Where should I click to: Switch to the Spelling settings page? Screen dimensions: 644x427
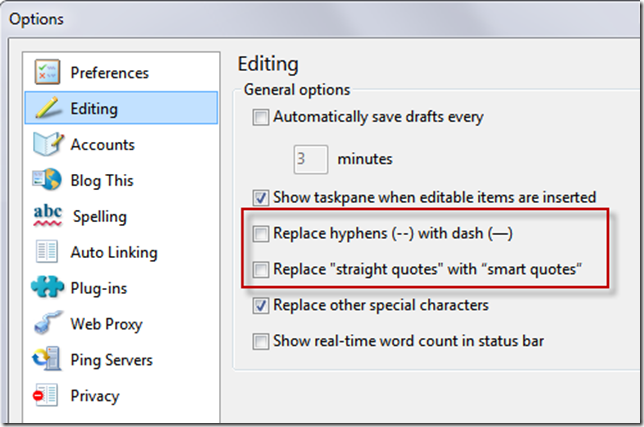99,216
